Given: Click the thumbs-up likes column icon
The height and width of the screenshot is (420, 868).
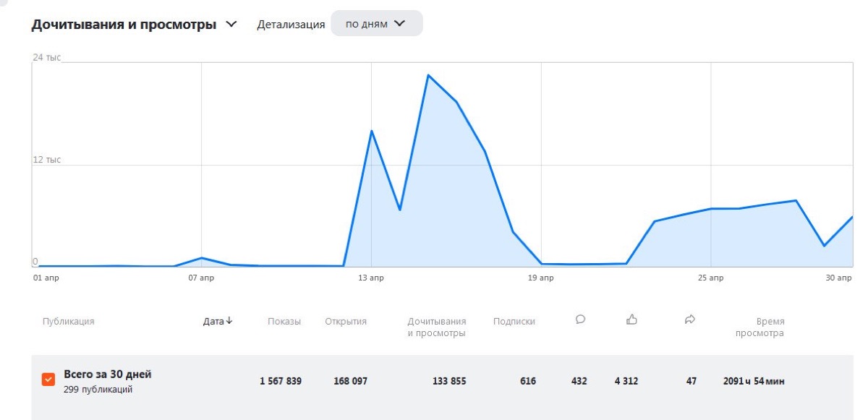Looking at the screenshot, I should (631, 319).
